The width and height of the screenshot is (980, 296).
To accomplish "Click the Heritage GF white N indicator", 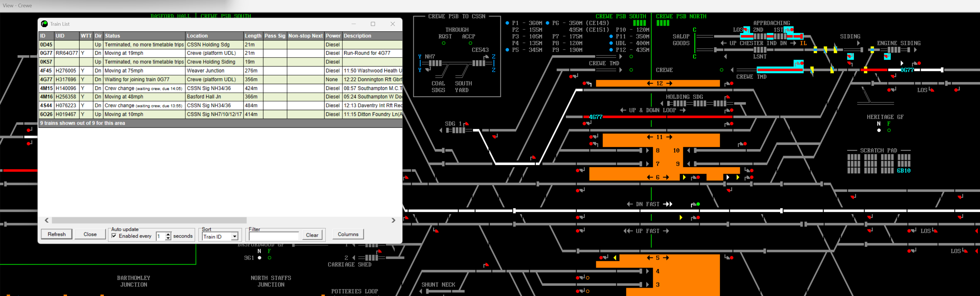I will [x=879, y=130].
